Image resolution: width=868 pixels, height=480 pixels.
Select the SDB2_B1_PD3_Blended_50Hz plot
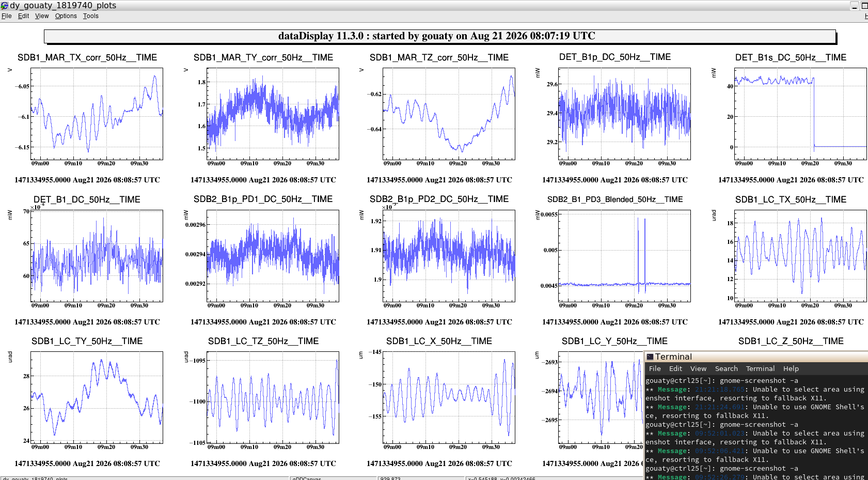point(624,256)
